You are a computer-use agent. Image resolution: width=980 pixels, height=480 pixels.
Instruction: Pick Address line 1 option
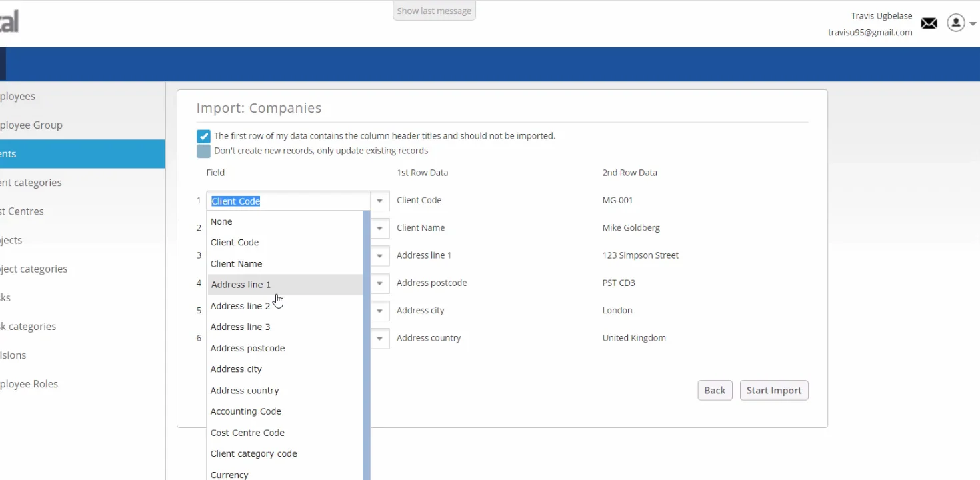[285, 285]
